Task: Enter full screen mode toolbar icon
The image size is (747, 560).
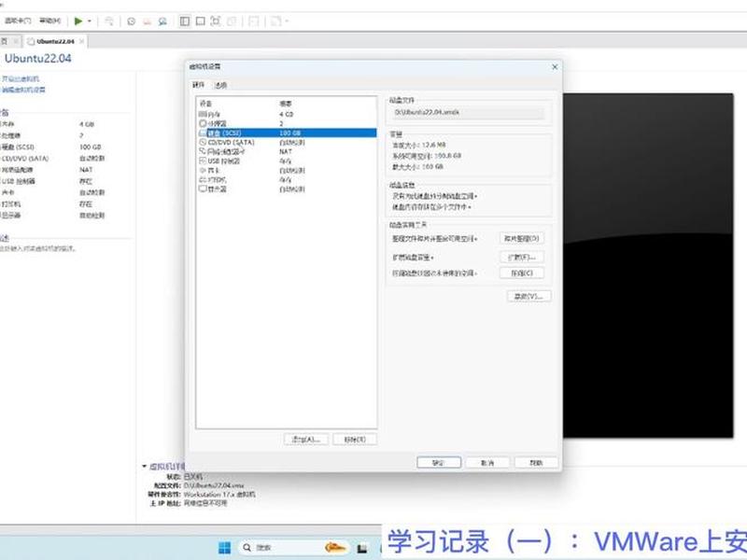Action: pos(216,21)
